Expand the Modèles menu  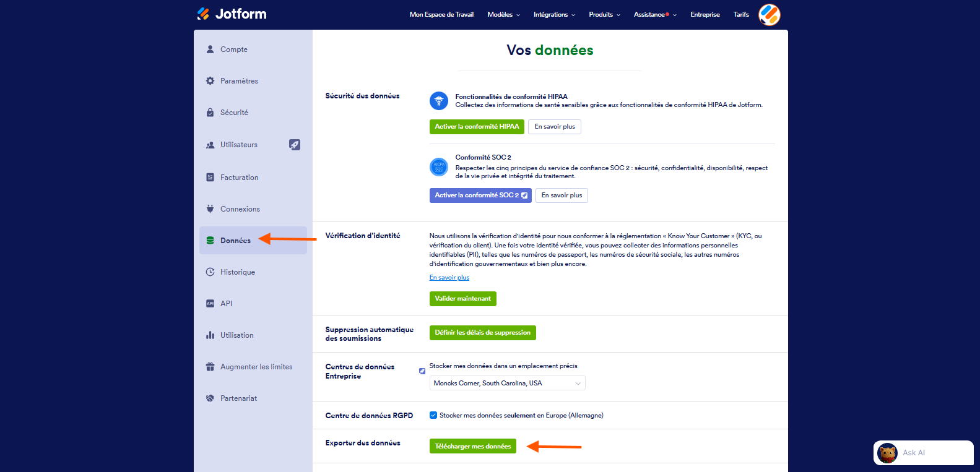click(x=503, y=14)
